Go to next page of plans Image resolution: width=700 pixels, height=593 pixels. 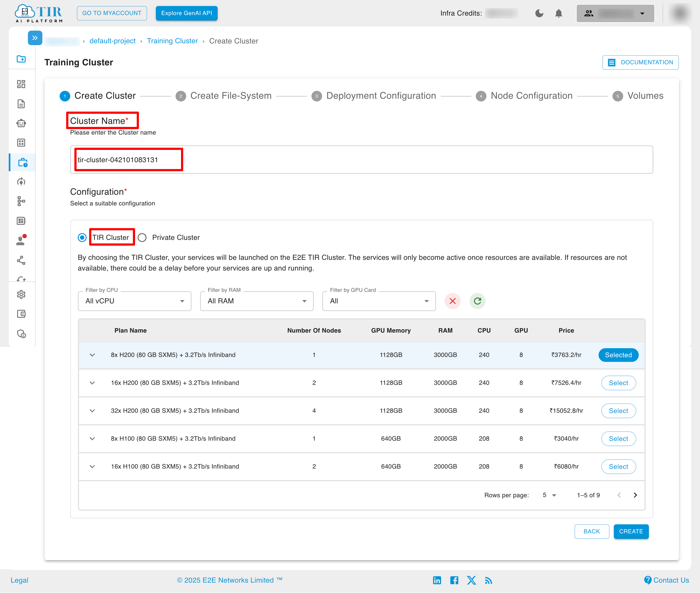[635, 495]
